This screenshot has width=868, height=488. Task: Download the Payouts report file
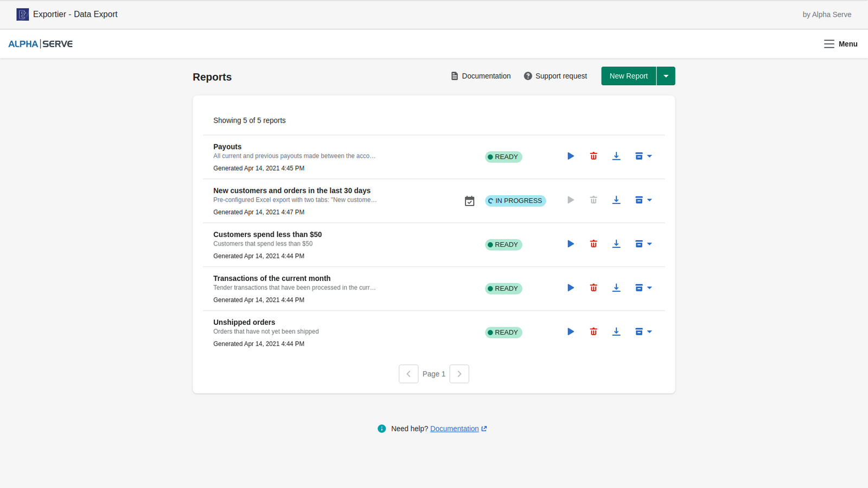tap(616, 156)
